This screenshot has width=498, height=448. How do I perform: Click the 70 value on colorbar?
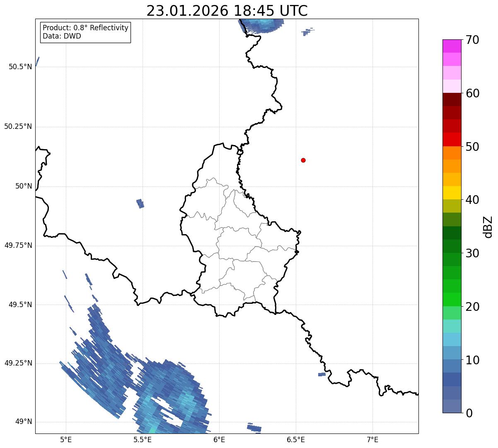[x=472, y=40]
